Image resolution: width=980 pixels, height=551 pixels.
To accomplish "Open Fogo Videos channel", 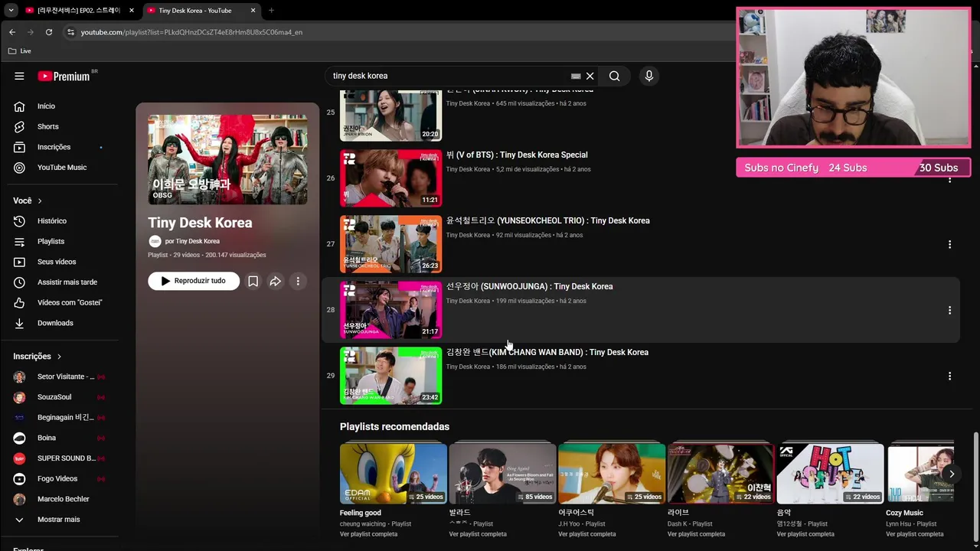I will coord(60,479).
